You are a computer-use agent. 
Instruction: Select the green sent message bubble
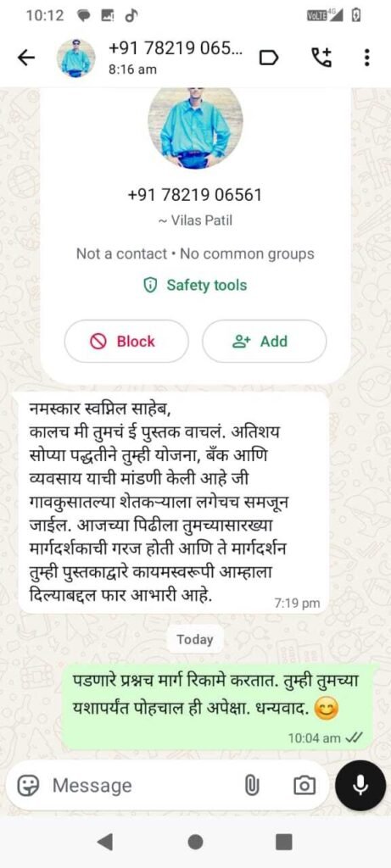pos(218,707)
